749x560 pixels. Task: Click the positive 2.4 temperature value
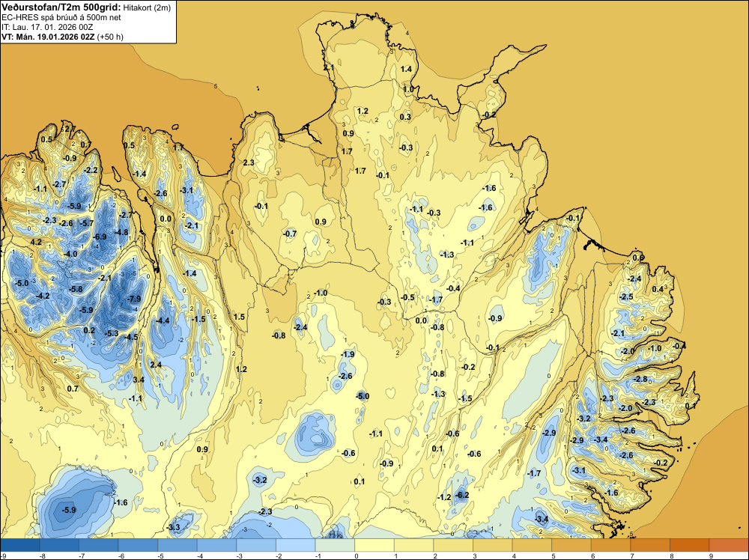click(156, 365)
